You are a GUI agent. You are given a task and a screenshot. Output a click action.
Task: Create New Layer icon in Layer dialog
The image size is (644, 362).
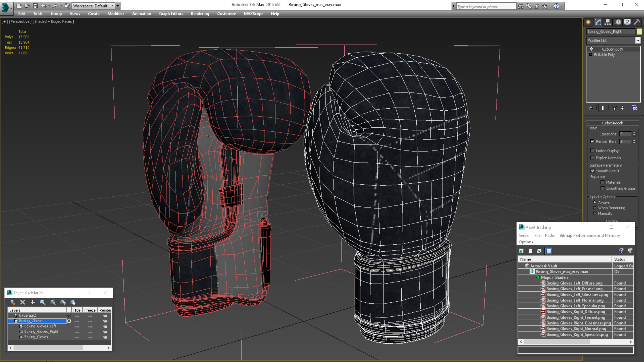(x=12, y=302)
